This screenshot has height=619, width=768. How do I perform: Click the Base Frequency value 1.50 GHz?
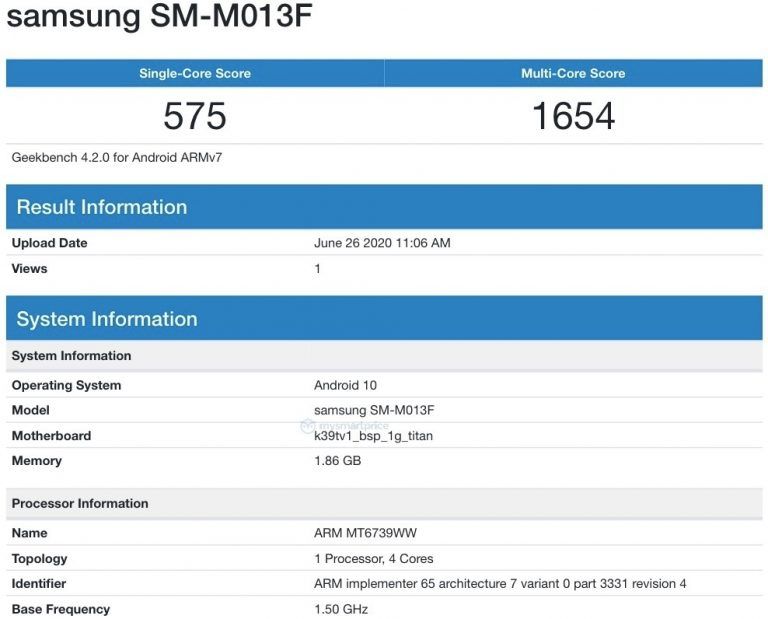(x=341, y=609)
